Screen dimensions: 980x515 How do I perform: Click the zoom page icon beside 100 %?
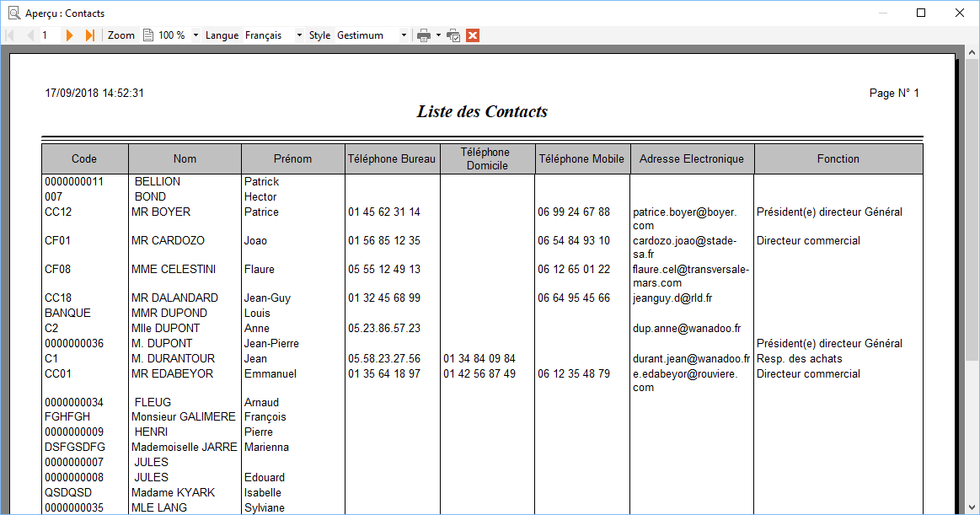pos(148,35)
